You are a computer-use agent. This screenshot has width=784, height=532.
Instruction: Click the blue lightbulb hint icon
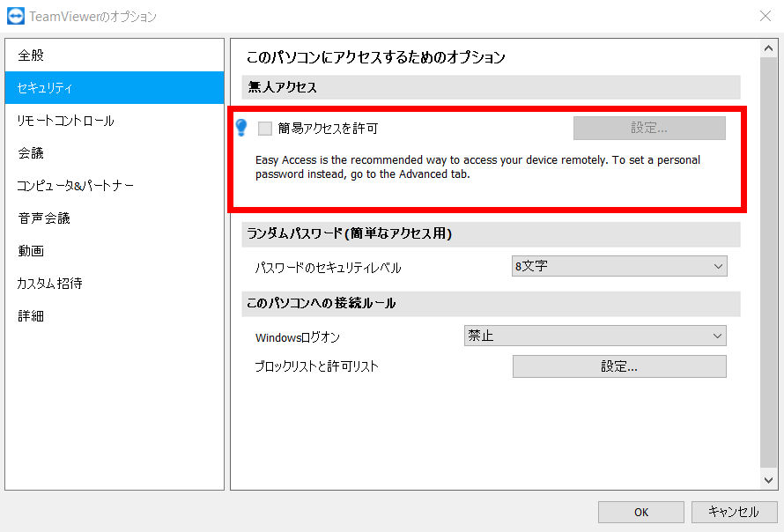coord(241,128)
